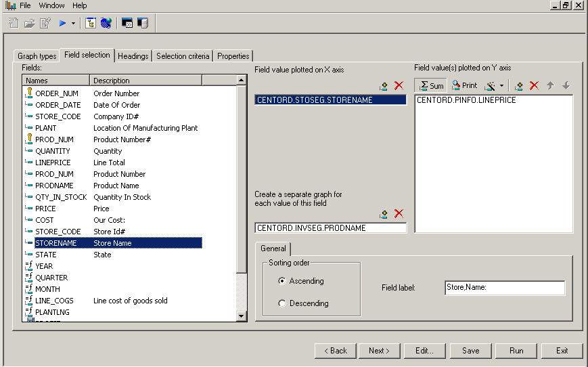Delete the separate graph field PRODNAME

399,214
